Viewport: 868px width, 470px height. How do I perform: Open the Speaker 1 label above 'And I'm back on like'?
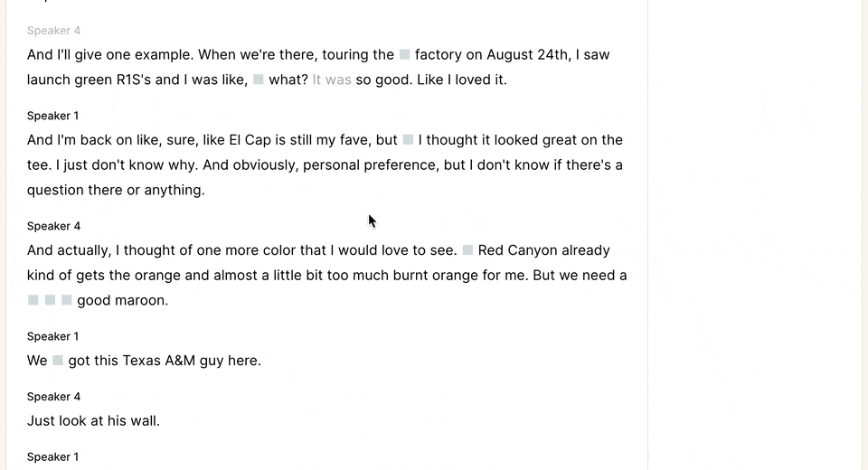tap(52, 116)
